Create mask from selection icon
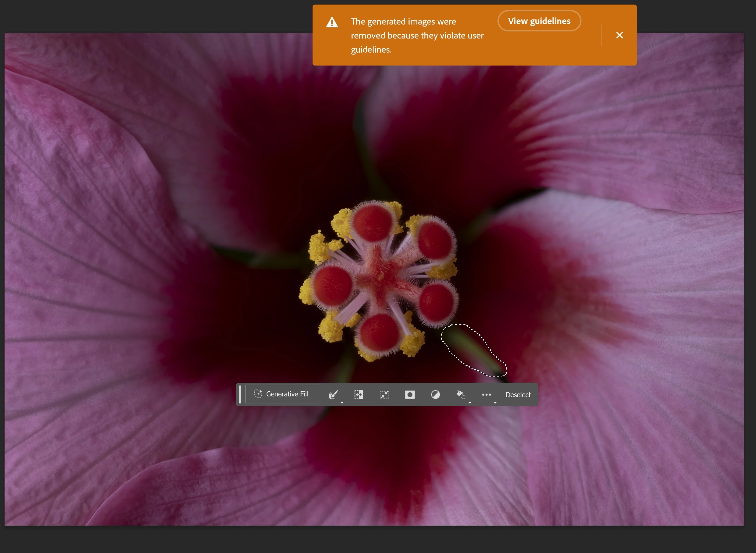 (x=410, y=395)
